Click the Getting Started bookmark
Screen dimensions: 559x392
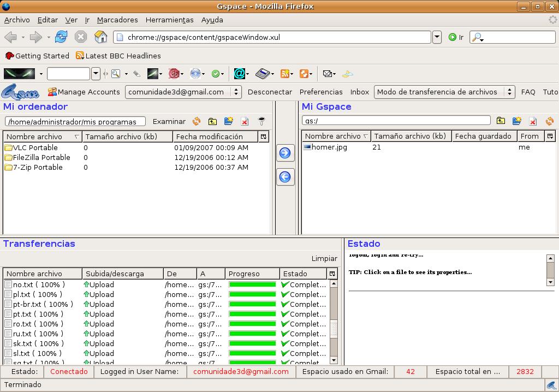[x=37, y=56]
